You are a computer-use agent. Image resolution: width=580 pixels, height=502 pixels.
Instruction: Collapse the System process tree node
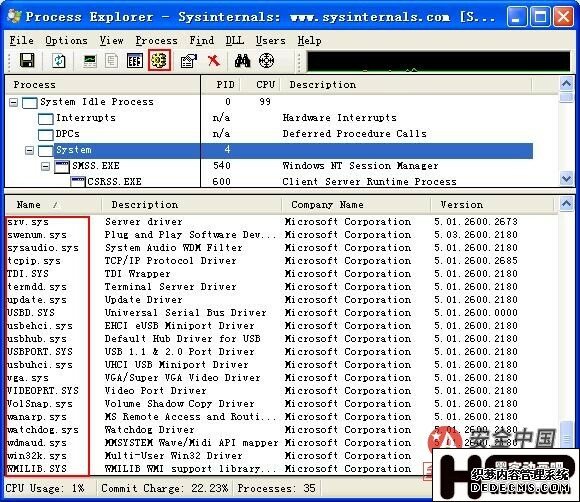[x=29, y=151]
